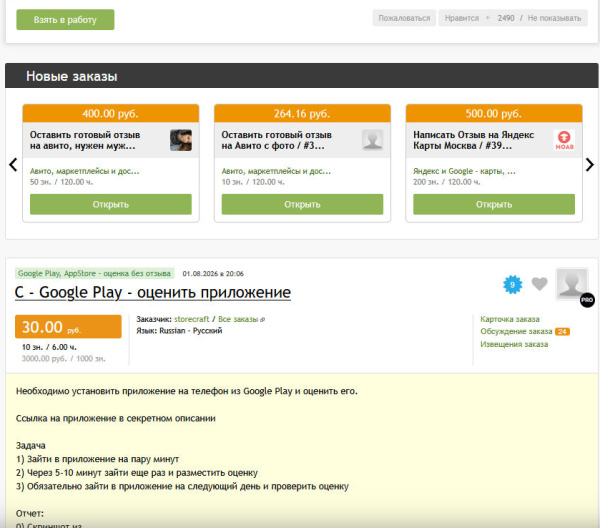Screen dimensions: 600x528
Task: Click step 3) Обязательно зайти в приложение на следующий день
Action: coord(182,486)
